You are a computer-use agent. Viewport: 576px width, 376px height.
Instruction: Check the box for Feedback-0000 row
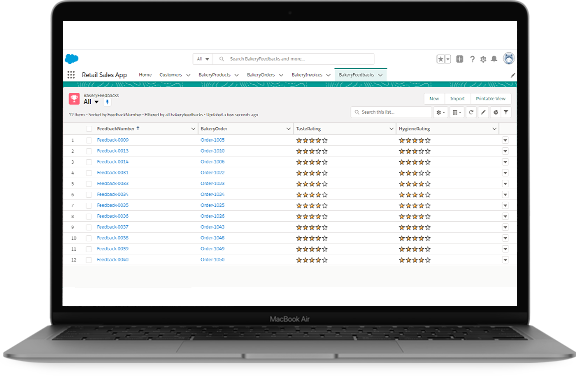point(89,140)
